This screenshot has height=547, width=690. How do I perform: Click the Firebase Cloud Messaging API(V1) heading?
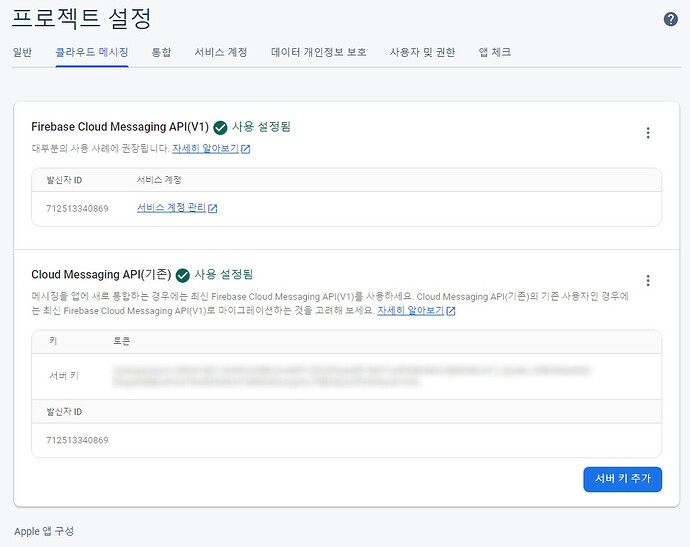pyautogui.click(x=120, y=127)
